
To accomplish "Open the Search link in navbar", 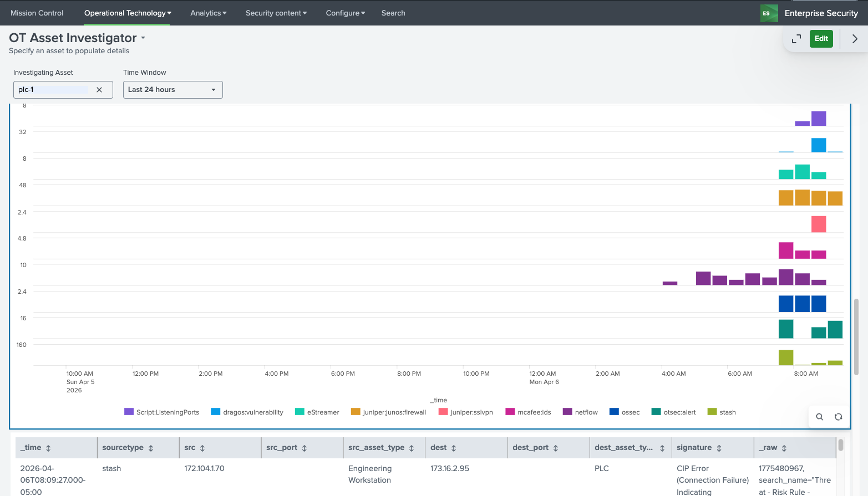I will pos(393,13).
